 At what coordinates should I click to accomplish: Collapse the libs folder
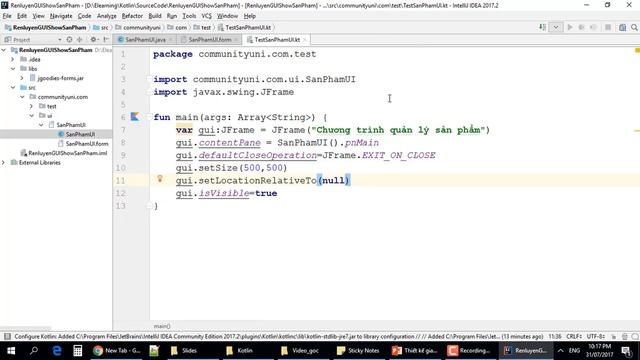13,69
